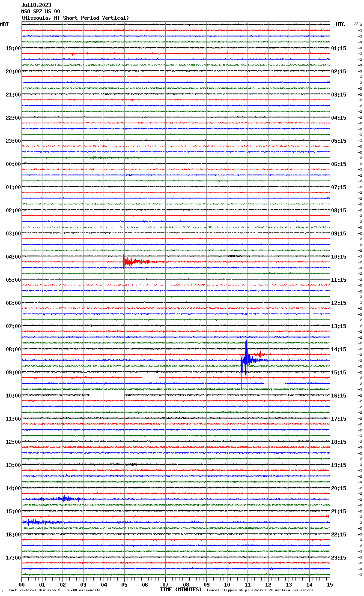The height and width of the screenshot is (596, 364).
Task: Click the Missoula, MT Short Period Vertical title
Action: tap(75, 18)
